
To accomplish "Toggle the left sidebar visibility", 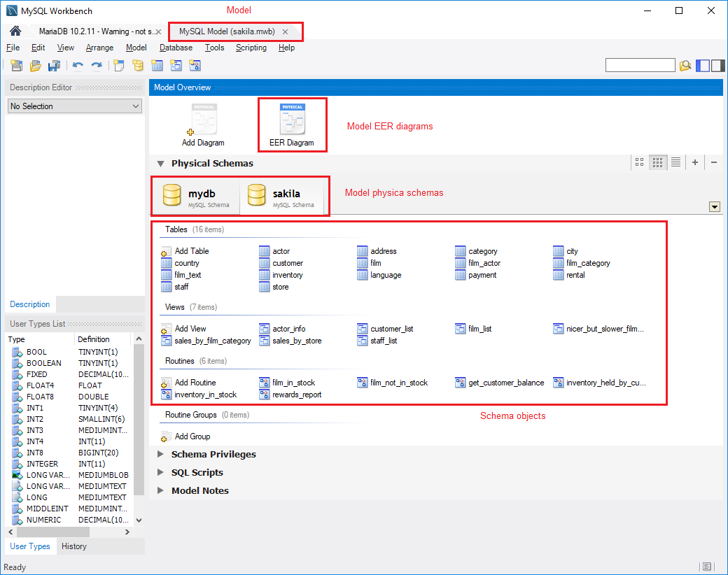I will coord(703,66).
